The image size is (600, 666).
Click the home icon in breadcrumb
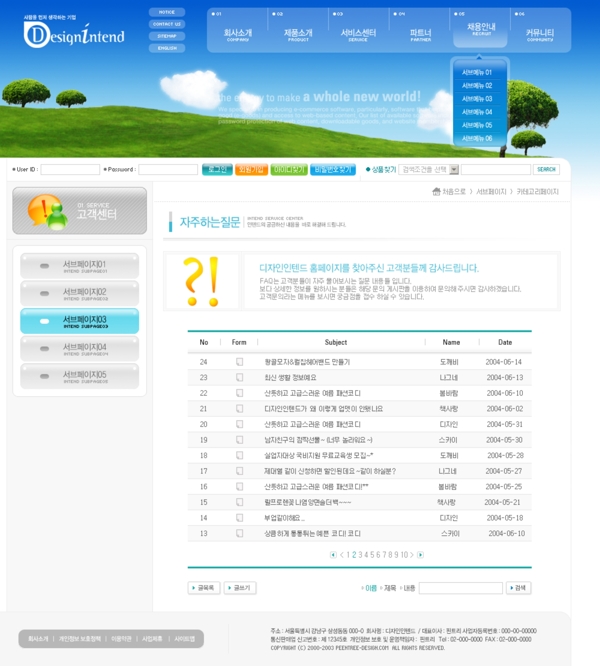pyautogui.click(x=436, y=192)
